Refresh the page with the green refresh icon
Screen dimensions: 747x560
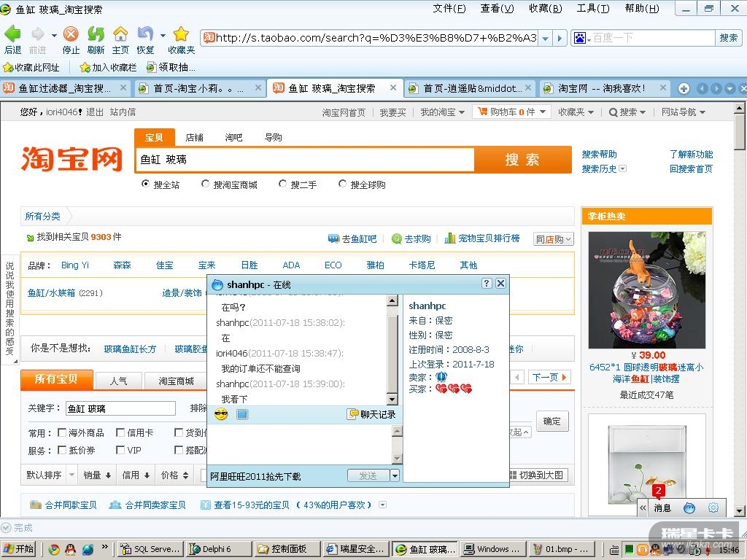pos(96,34)
